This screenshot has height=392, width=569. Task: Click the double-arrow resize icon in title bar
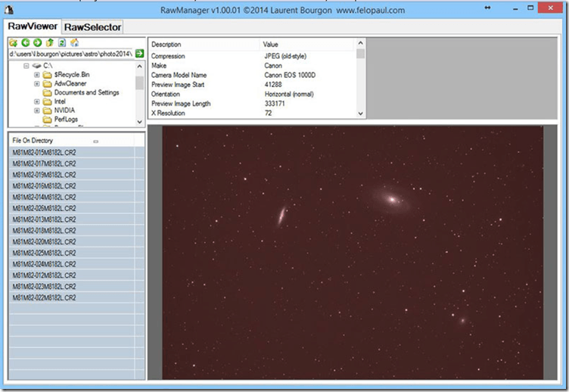(487, 8)
